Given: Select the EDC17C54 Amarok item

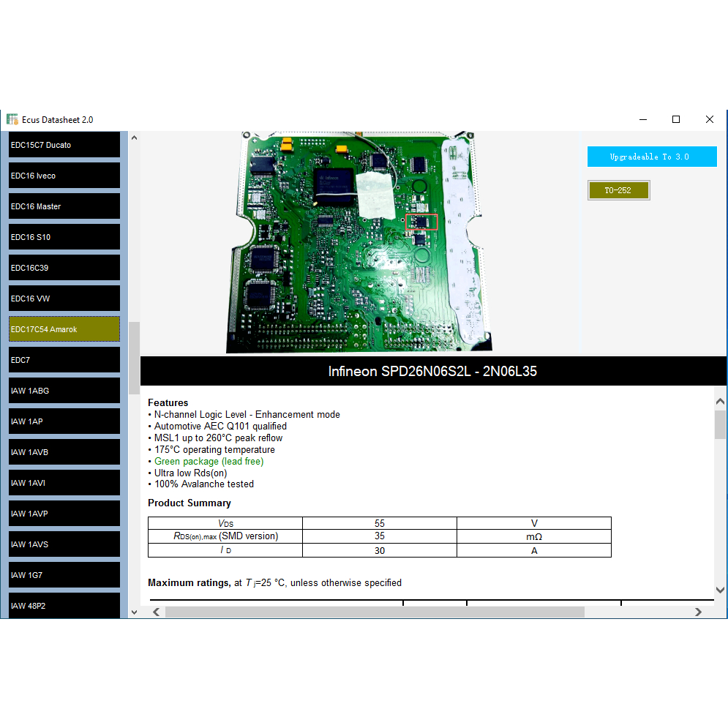Looking at the screenshot, I should click(64, 329).
